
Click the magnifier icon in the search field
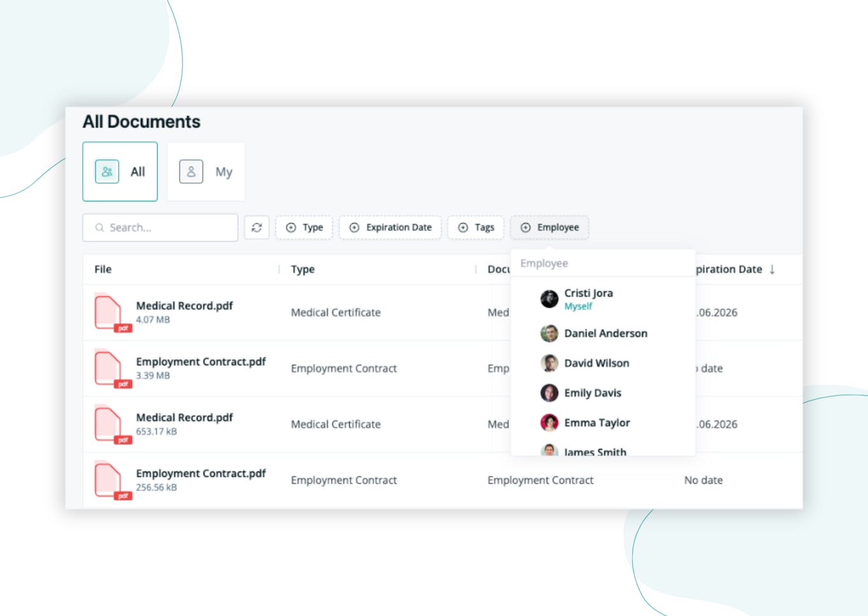pyautogui.click(x=99, y=227)
